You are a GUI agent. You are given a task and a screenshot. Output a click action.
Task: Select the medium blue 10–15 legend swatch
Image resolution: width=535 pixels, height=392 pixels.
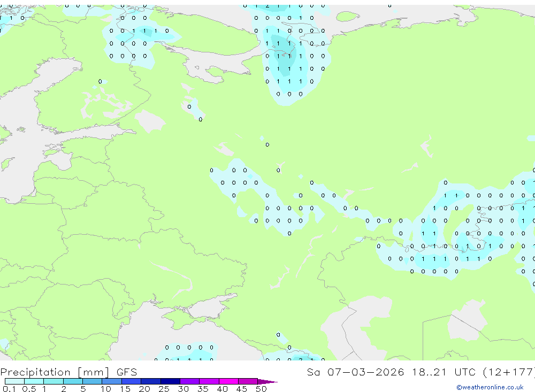pos(112,381)
